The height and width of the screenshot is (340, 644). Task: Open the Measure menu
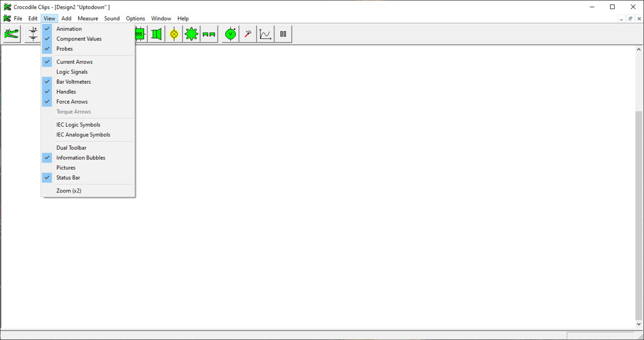point(87,18)
